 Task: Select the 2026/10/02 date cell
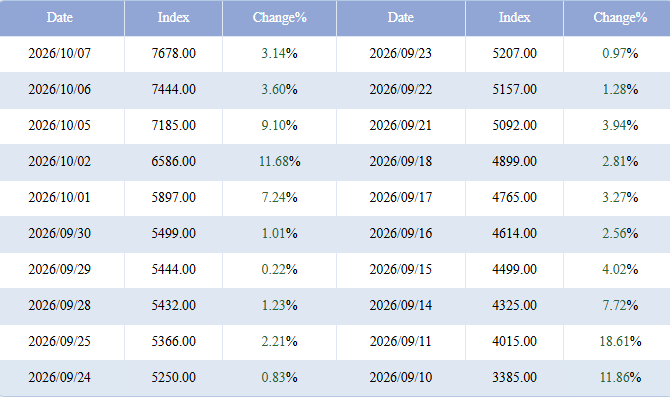pos(60,162)
